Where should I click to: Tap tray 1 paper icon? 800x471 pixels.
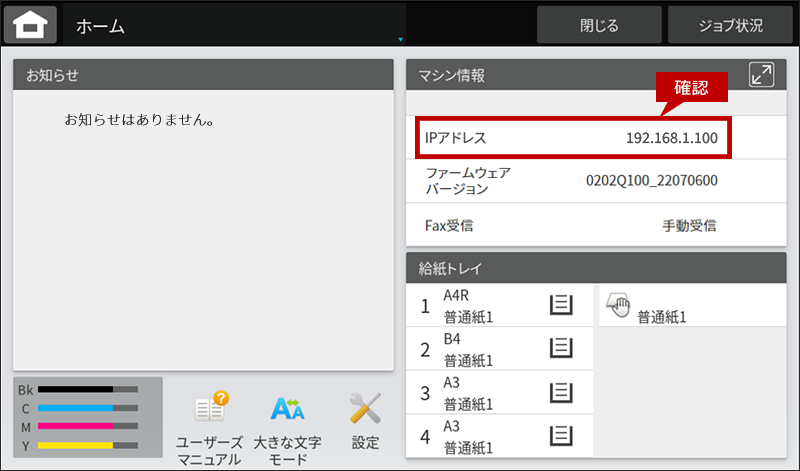[x=561, y=307]
